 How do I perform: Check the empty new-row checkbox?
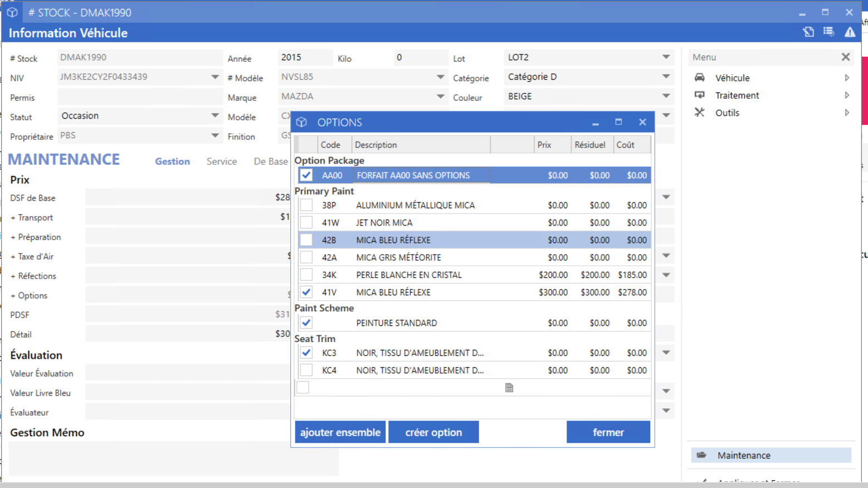pyautogui.click(x=303, y=387)
